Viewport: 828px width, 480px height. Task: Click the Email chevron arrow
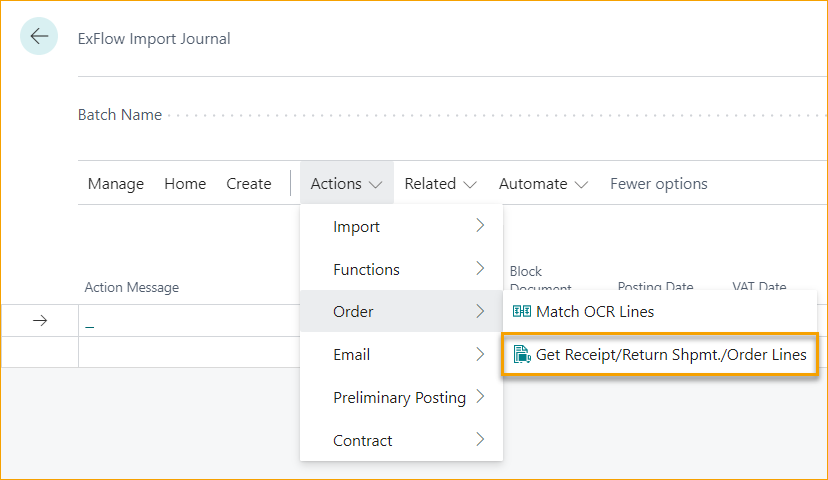tap(480, 354)
